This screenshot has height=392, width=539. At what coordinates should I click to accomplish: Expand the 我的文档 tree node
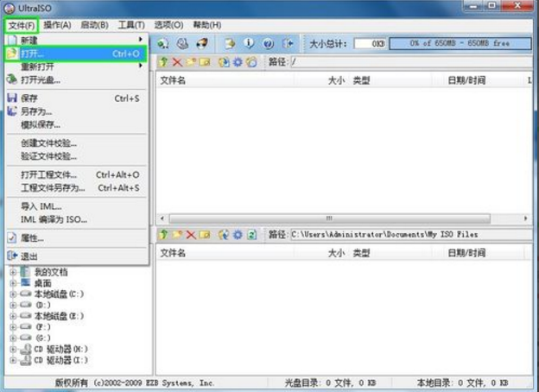[13, 273]
